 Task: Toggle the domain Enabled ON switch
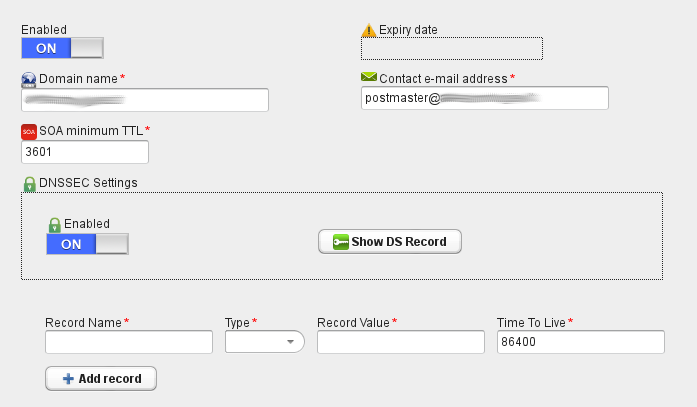pos(62,48)
